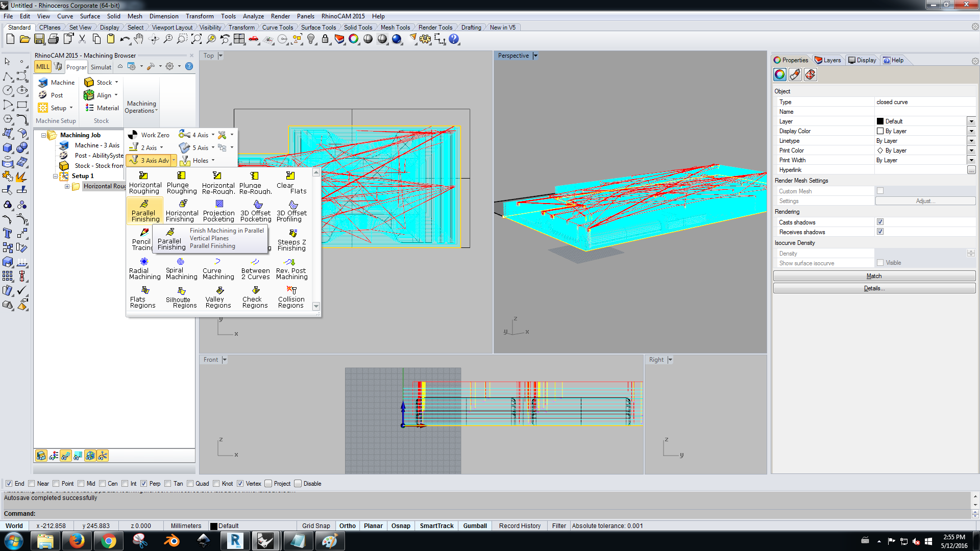Choose the Collision Regions tool
This screenshot has width=980, height=551.
pyautogui.click(x=291, y=296)
